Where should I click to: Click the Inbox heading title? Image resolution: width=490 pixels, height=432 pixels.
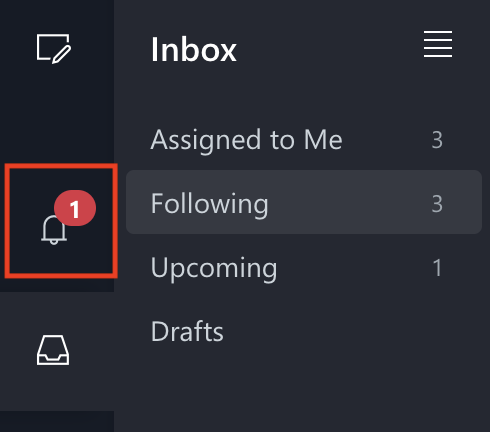(x=194, y=50)
